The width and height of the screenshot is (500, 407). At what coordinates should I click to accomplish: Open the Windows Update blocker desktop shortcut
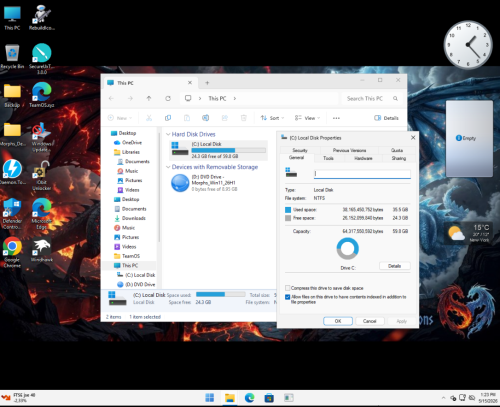[x=42, y=137]
